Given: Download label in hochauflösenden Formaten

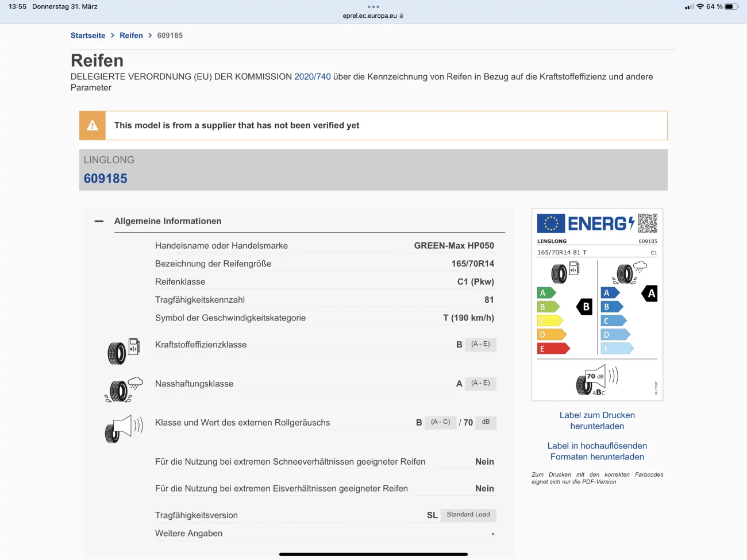Looking at the screenshot, I should pos(597,451).
